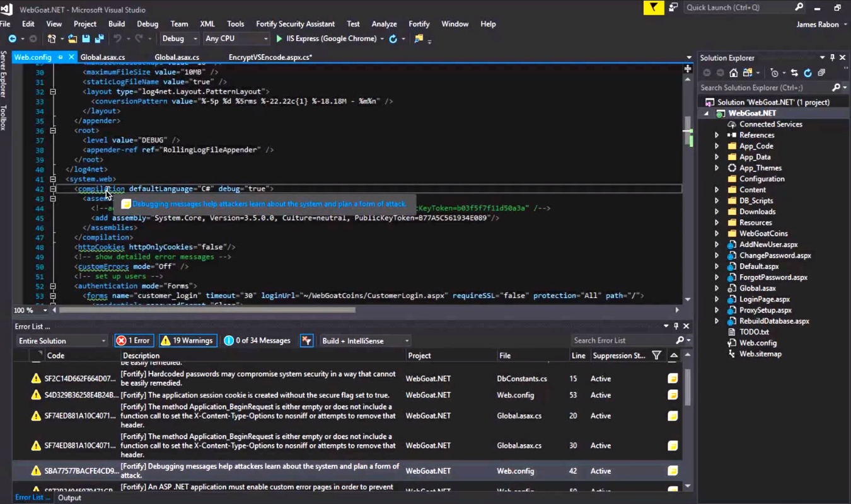The image size is (851, 504).
Task: Click the editor horizontal scrollbar thumb
Action: point(207,310)
